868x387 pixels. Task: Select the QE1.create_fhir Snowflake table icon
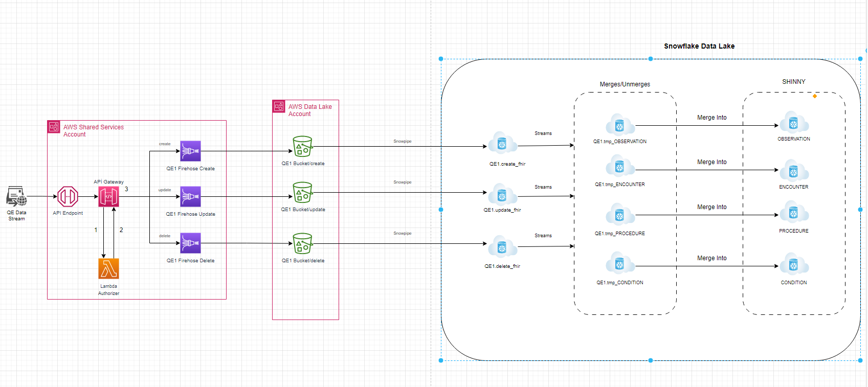tap(502, 144)
